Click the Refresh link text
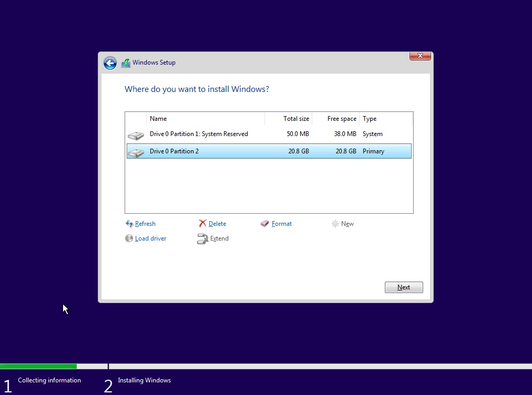Screen dimensions: 532x395 tap(145, 224)
